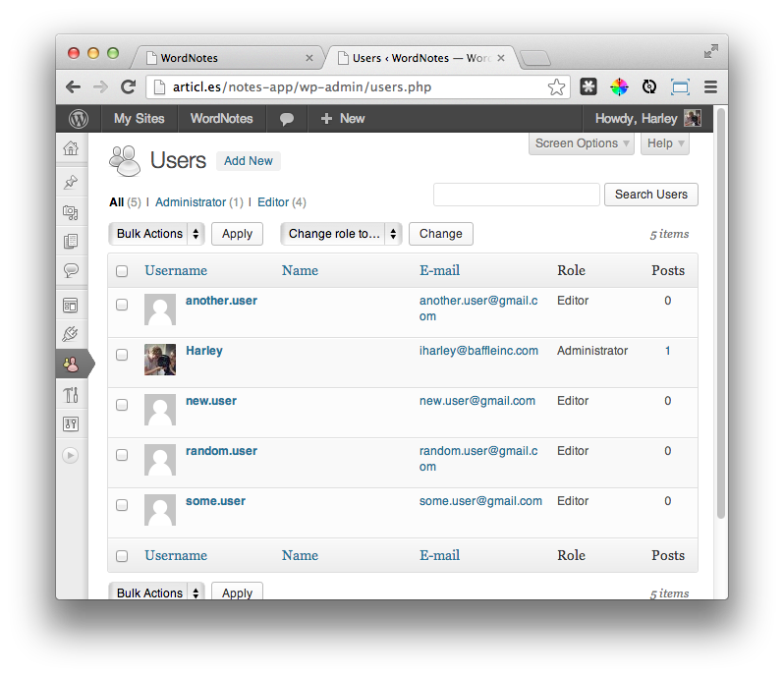Sort by E-mail column header
Image resolution: width=784 pixels, height=677 pixels.
coord(439,270)
